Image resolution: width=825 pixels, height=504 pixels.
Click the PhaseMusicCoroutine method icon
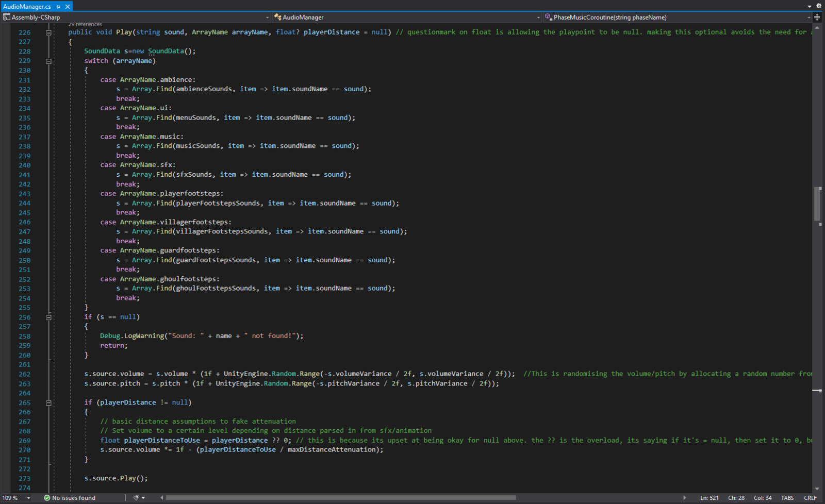(548, 18)
